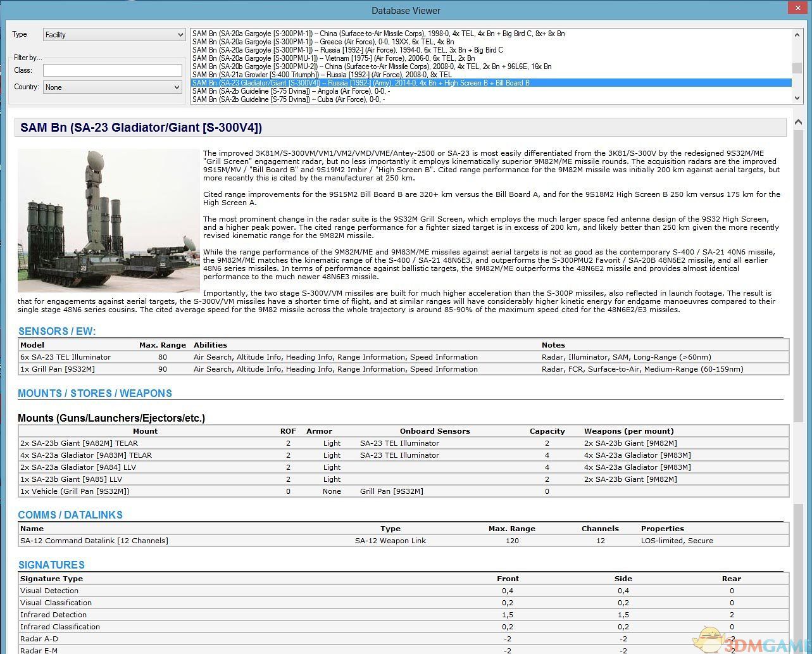Click the SENSORS / EW section heading
812x654 pixels.
pyautogui.click(x=57, y=331)
